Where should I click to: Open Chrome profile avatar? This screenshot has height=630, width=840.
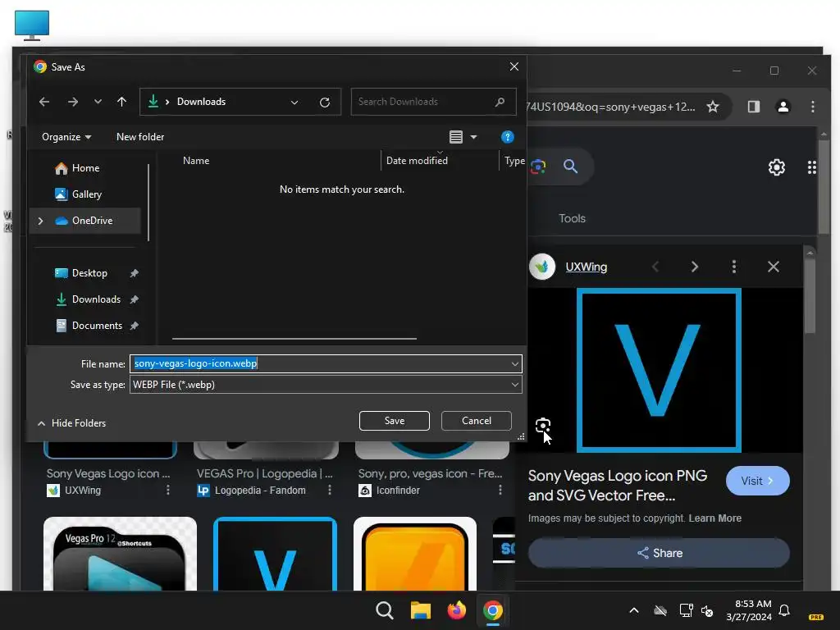(783, 107)
